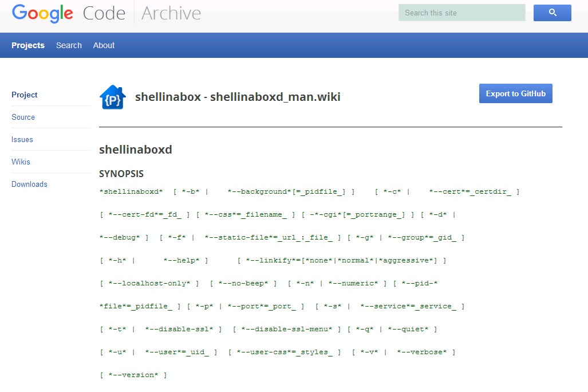Click the *--verbose* option text

[423, 352]
